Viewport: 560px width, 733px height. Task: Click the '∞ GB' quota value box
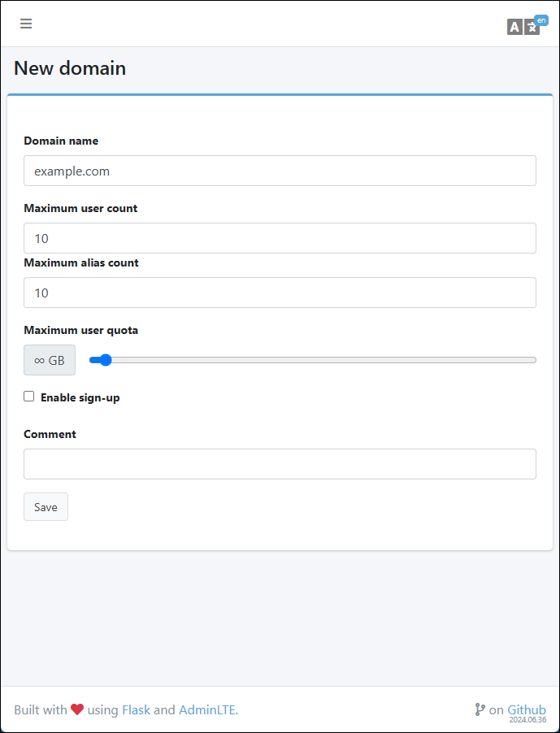50,360
